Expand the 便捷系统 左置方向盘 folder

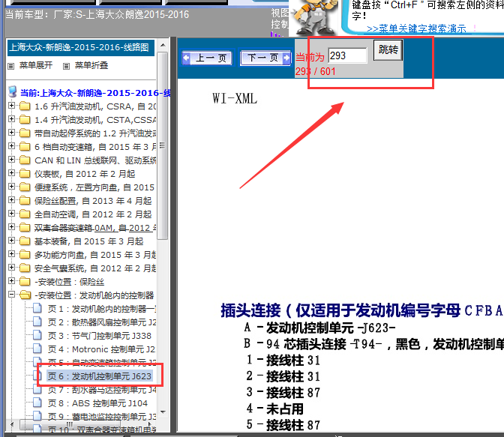click(11, 187)
